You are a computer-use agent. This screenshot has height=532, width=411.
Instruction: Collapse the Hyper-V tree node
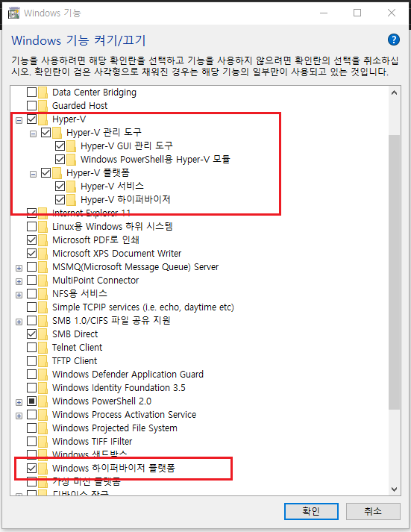click(x=19, y=120)
